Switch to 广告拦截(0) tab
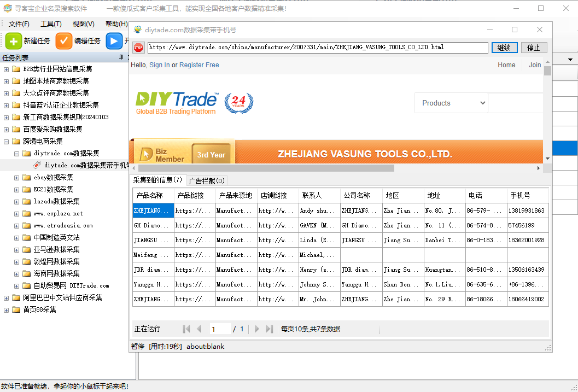The image size is (578, 392). tap(207, 181)
